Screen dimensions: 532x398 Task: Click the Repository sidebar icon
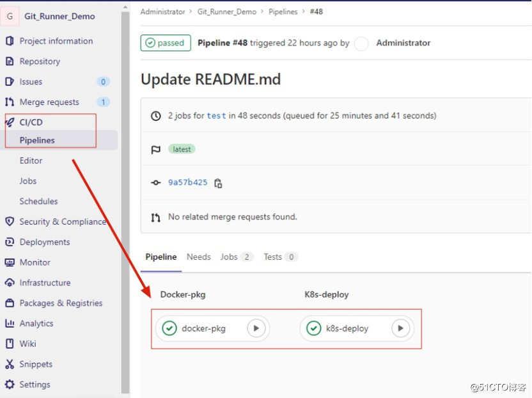(10, 61)
